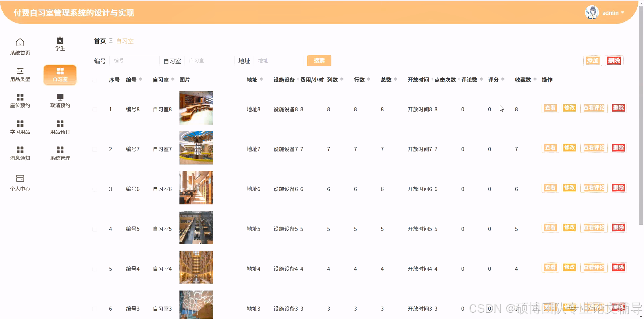Sort by the 自习室 column arrows
Screen dimensions: 644x319
coord(173,79)
